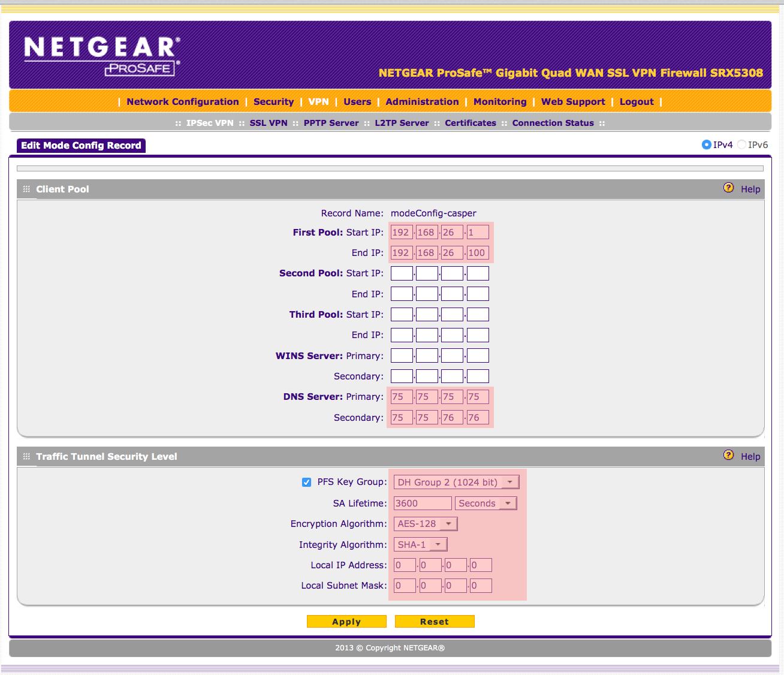Screen dimensions: 784x675
Task: Click the Traffic Tunnel Security Level grip icon
Action: tap(26, 456)
